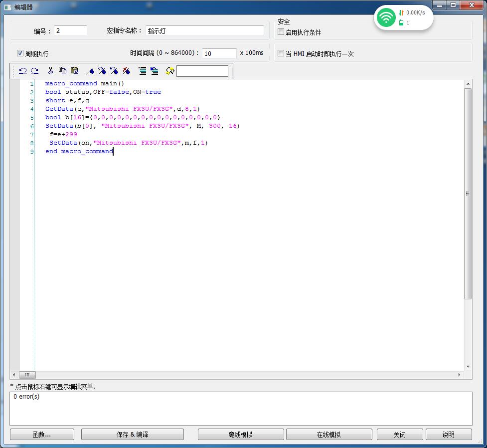Screen dimensions: 487x448
Task: Enable the 启用执行条件 checkbox
Action: click(x=281, y=32)
